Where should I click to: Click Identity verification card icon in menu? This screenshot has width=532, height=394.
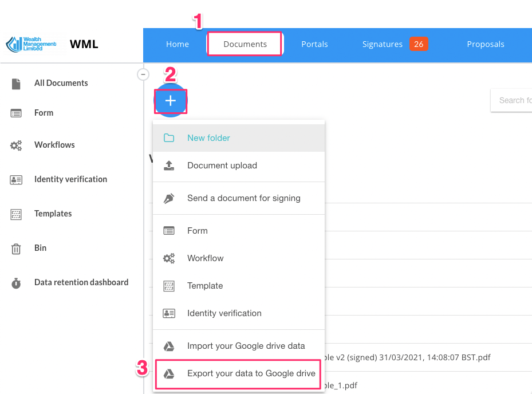pyautogui.click(x=169, y=313)
